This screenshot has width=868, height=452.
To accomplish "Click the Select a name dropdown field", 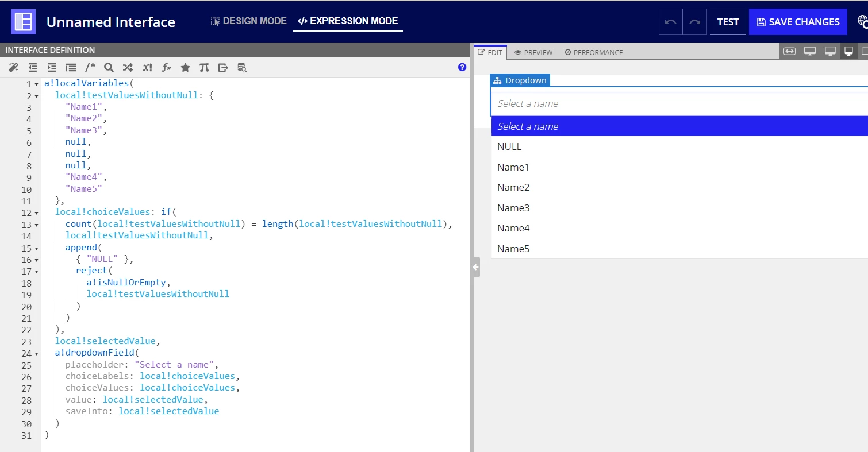I will [x=679, y=103].
